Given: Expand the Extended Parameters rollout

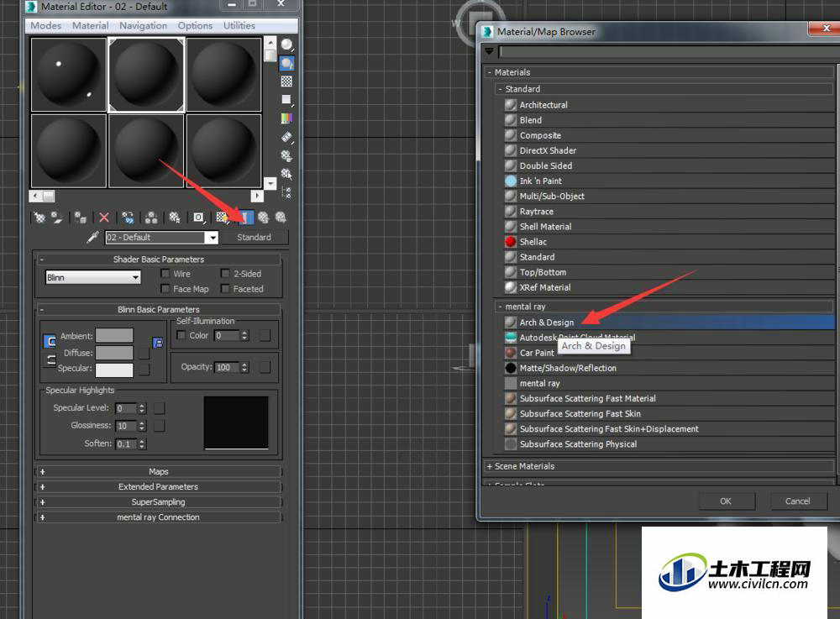Looking at the screenshot, I should pyautogui.click(x=159, y=487).
